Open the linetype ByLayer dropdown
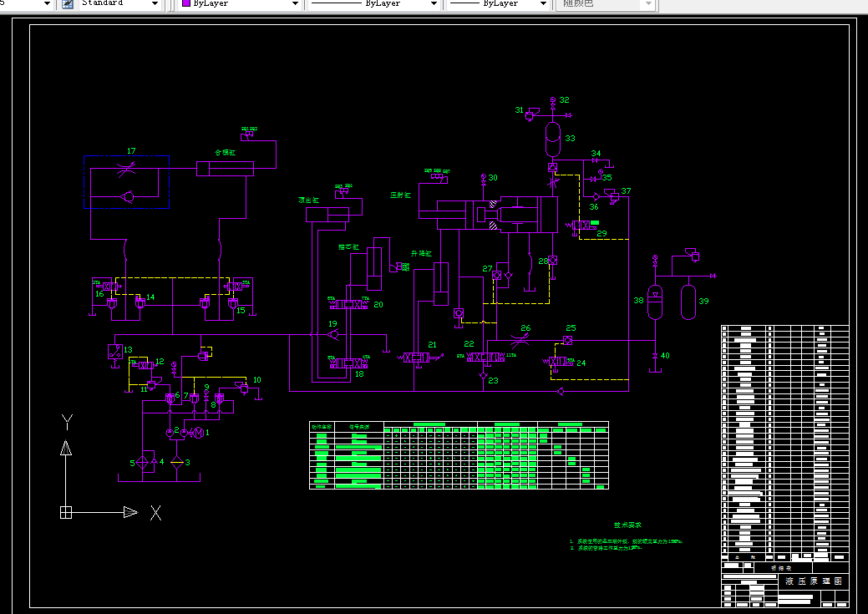Image resolution: width=868 pixels, height=614 pixels. tap(434, 4)
